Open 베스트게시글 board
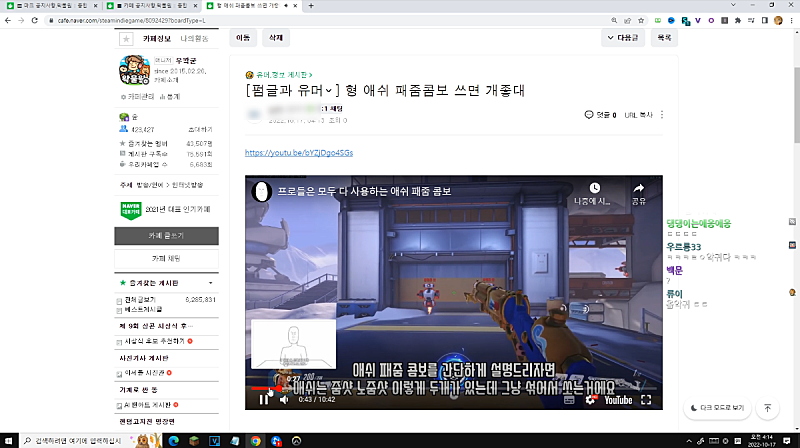 (x=143, y=310)
